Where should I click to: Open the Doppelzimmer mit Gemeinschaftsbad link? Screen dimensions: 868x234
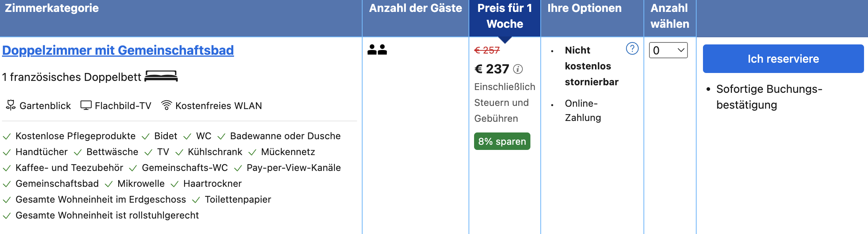coord(118,50)
